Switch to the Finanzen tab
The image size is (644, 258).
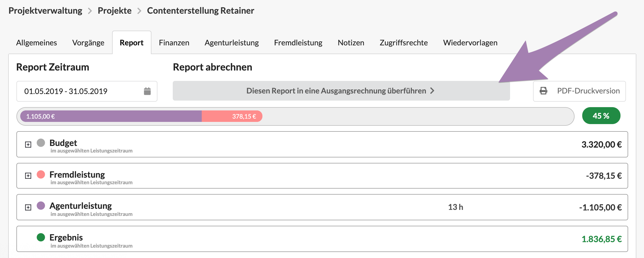[174, 43]
